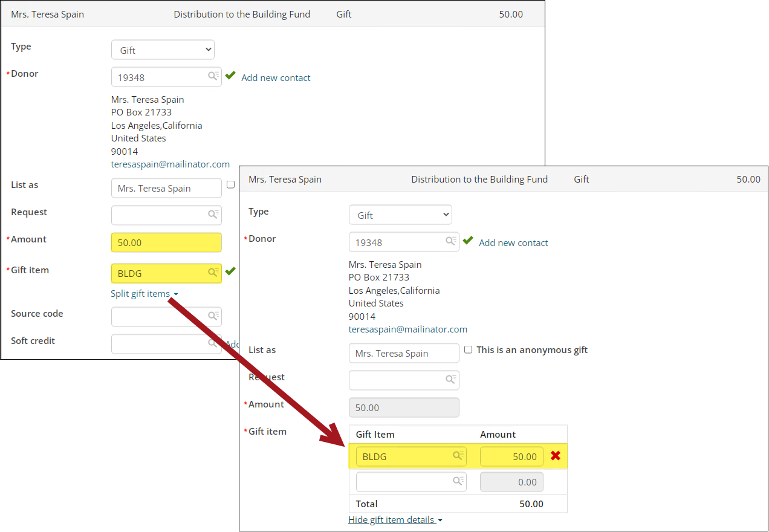The width and height of the screenshot is (769, 532).
Task: Click 0.00 amount field in second row
Action: coord(511,482)
